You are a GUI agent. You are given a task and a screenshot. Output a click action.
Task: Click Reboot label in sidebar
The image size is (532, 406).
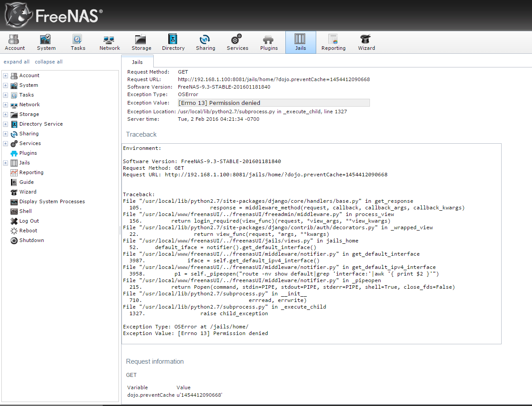pos(28,231)
